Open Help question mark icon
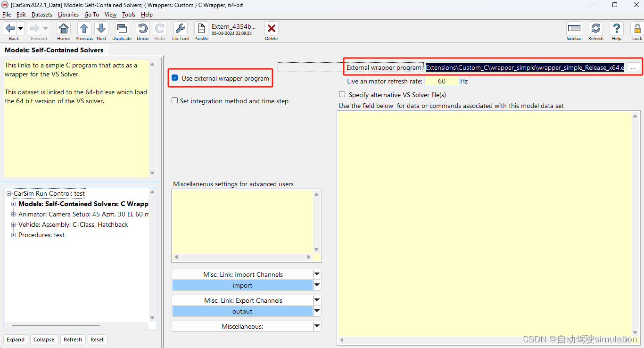 (x=617, y=28)
